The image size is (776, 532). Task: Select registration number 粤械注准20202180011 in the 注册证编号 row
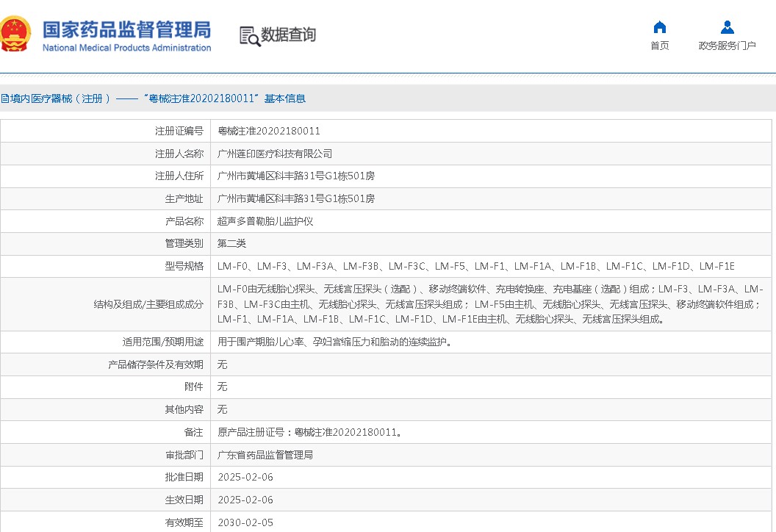tap(269, 131)
